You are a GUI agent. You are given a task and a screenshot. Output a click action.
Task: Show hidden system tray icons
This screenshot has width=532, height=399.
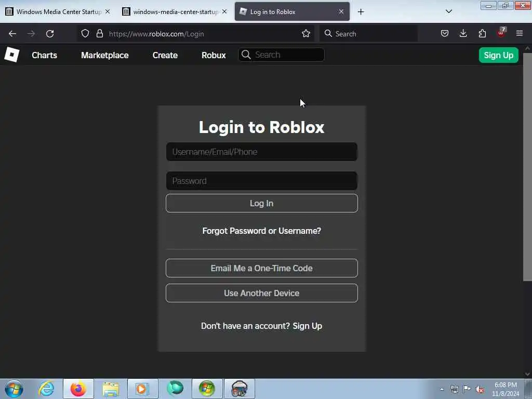pyautogui.click(x=442, y=389)
